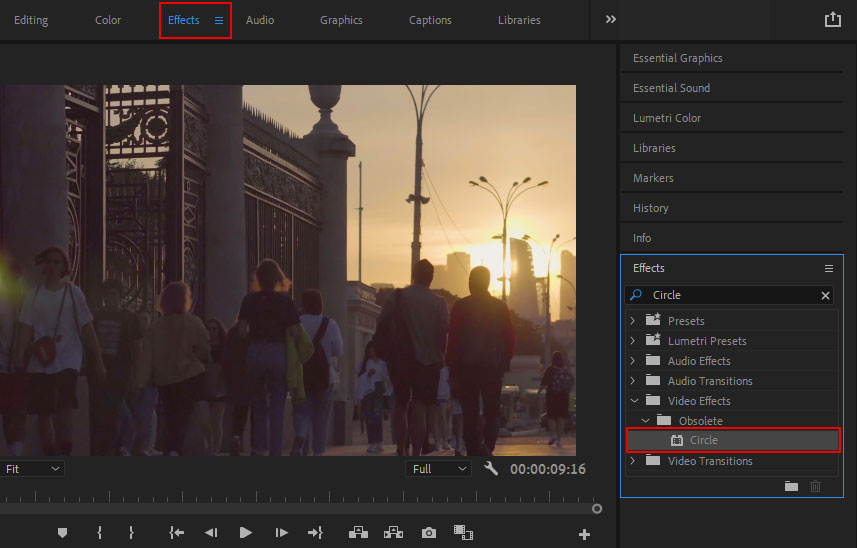Select the Presets folder row label
Screen dimensions: 857x548
(x=686, y=321)
